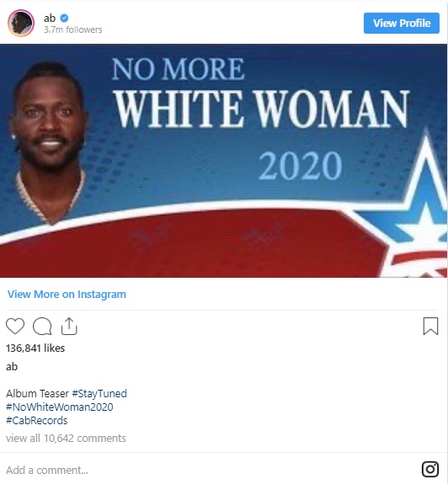Open the posted campaign-style image

click(x=223, y=161)
